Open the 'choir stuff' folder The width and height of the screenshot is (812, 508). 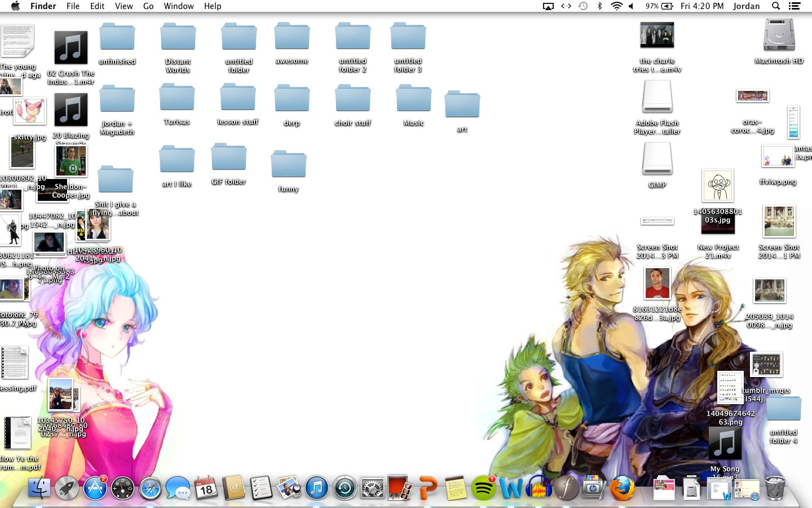[353, 99]
